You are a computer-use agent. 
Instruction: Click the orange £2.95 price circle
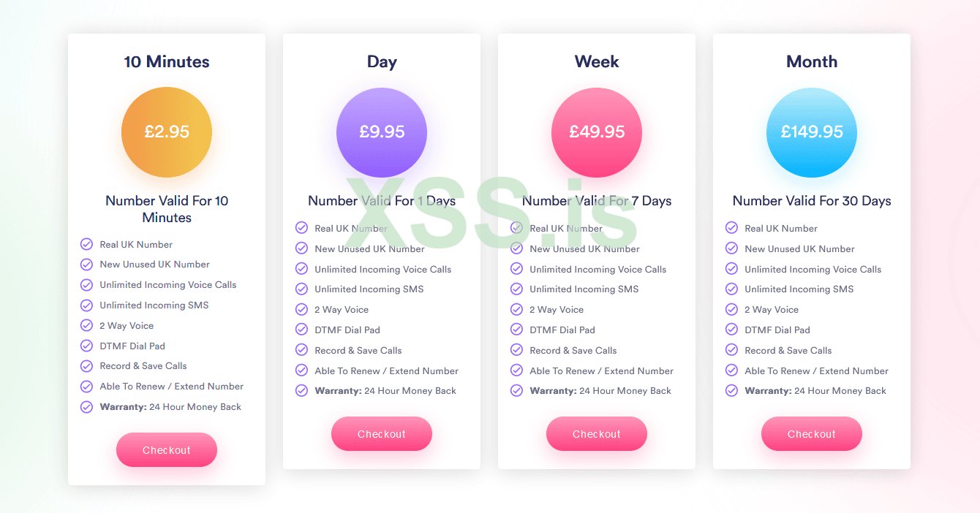167,132
